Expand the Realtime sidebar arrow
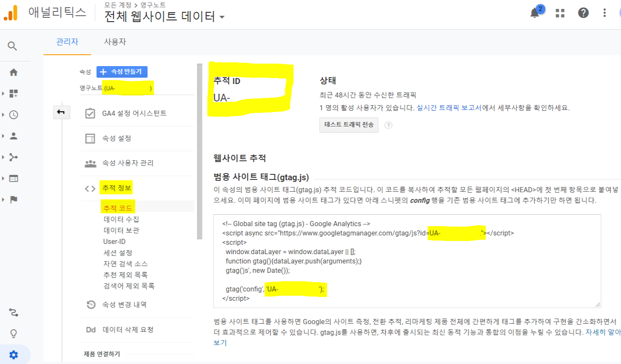This screenshot has width=621, height=364. click(3, 115)
